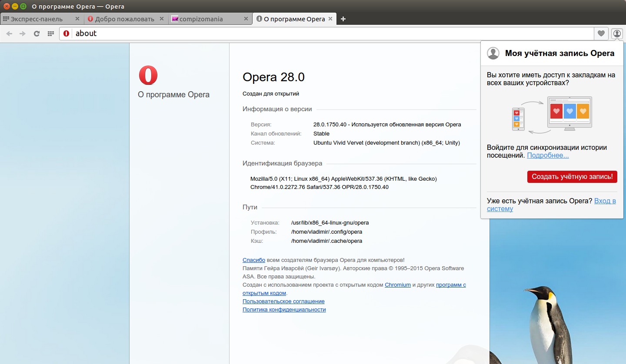Click the profile path /home/vladimir/.config/opera
The width and height of the screenshot is (626, 364).
point(326,232)
